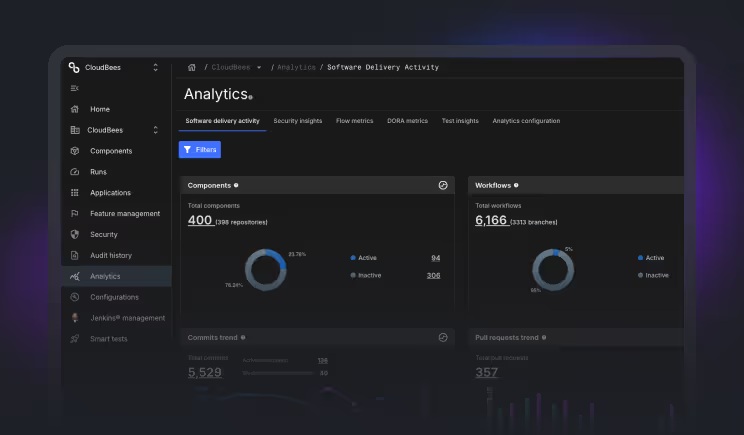
Task: Open the Commits trend drill-down icon
Action: [443, 338]
